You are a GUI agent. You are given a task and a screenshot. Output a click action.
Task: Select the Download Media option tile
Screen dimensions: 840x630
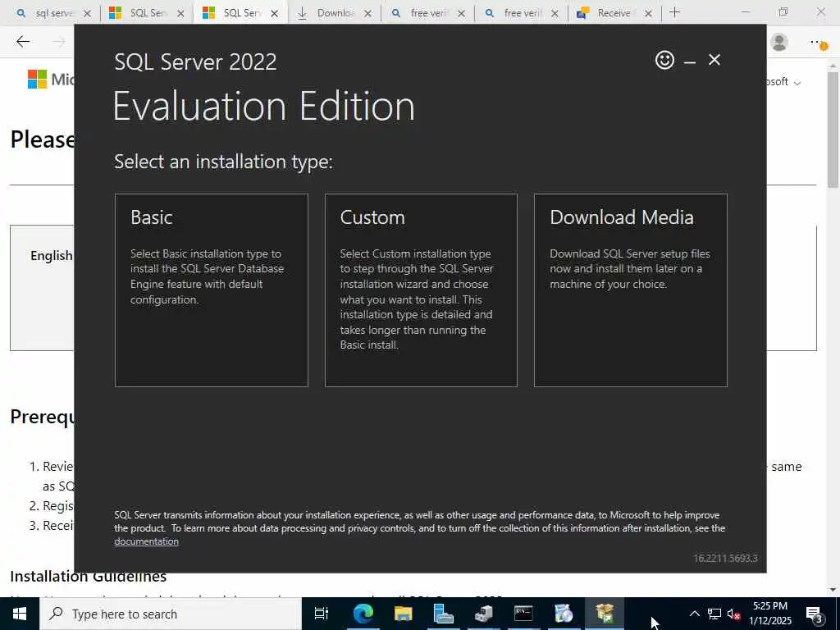pos(631,290)
